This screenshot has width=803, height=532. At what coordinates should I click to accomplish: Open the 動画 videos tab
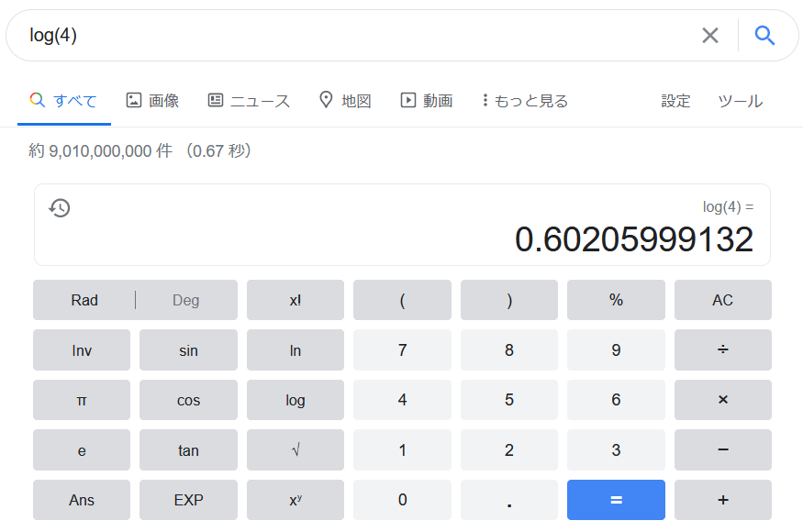[x=427, y=100]
